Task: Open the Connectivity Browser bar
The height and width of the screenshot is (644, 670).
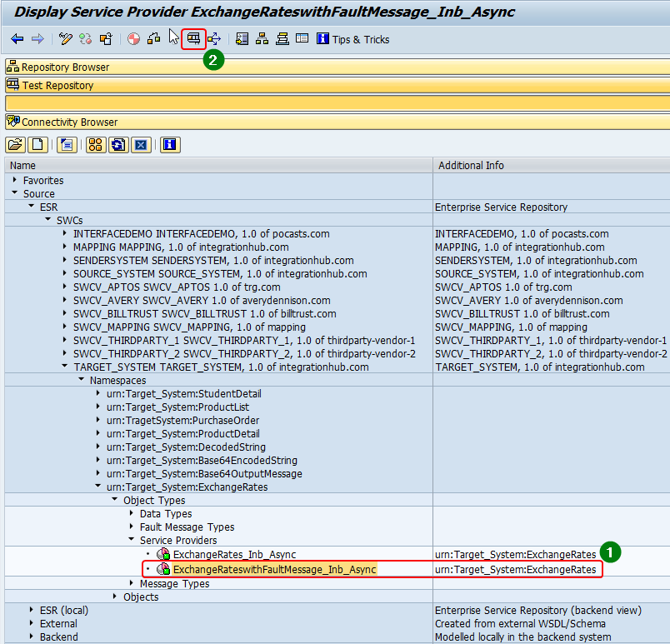Action: click(337, 122)
